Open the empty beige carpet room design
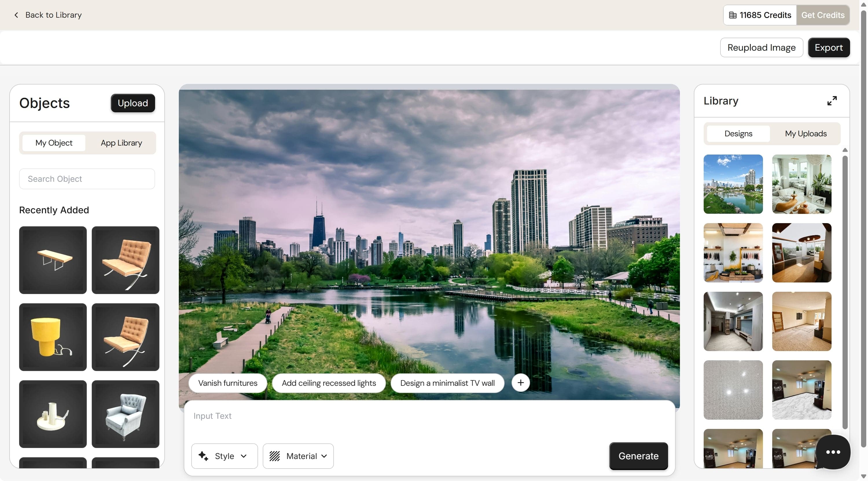The image size is (868, 481). pyautogui.click(x=801, y=321)
